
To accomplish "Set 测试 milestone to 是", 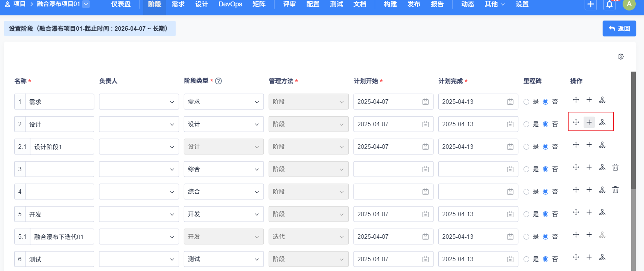I will click(x=526, y=259).
